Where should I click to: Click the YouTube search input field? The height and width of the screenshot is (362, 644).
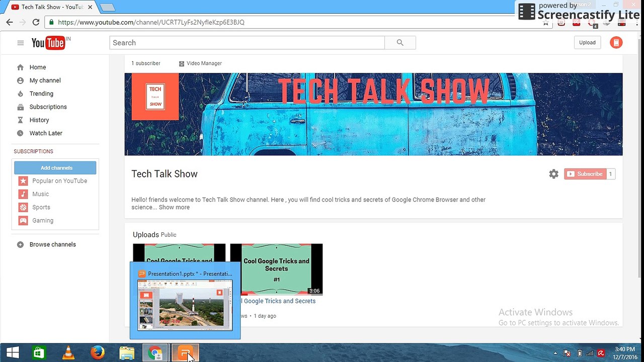tap(247, 43)
